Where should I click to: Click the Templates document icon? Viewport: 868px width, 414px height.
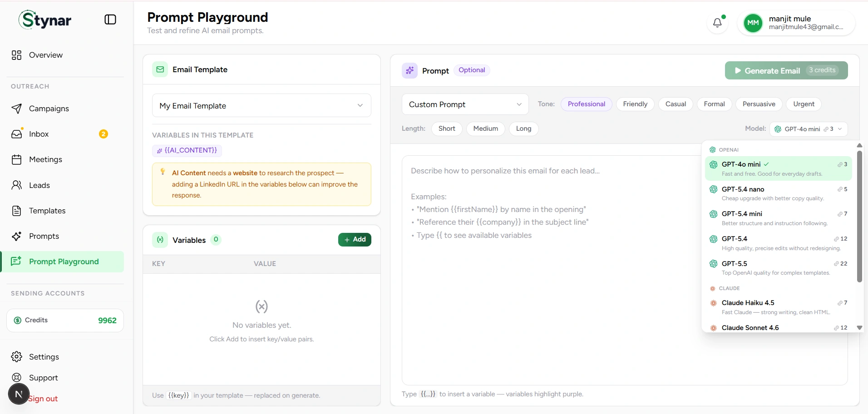coord(17,211)
